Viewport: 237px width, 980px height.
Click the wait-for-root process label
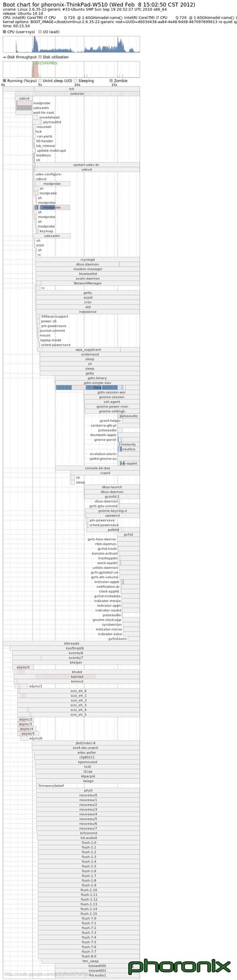pos(44,113)
